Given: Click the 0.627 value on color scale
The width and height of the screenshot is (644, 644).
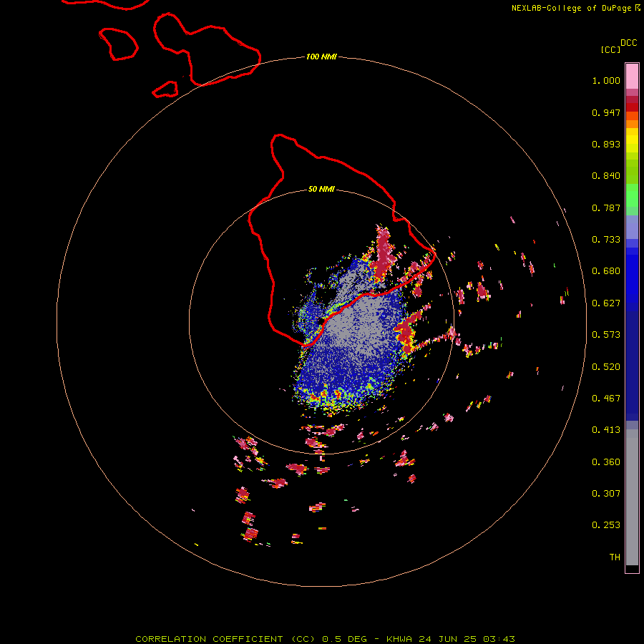Looking at the screenshot, I should (x=606, y=303).
